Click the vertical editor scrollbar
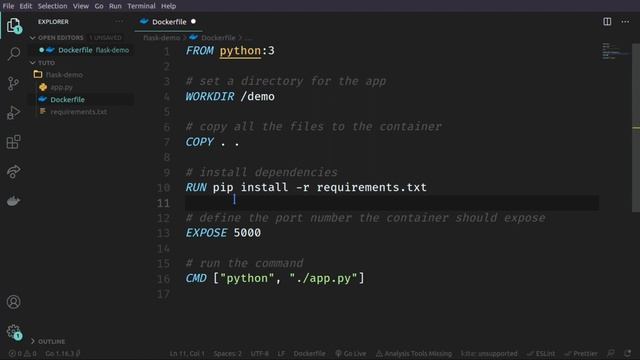This screenshot has width=640, height=360. pyautogui.click(x=636, y=127)
